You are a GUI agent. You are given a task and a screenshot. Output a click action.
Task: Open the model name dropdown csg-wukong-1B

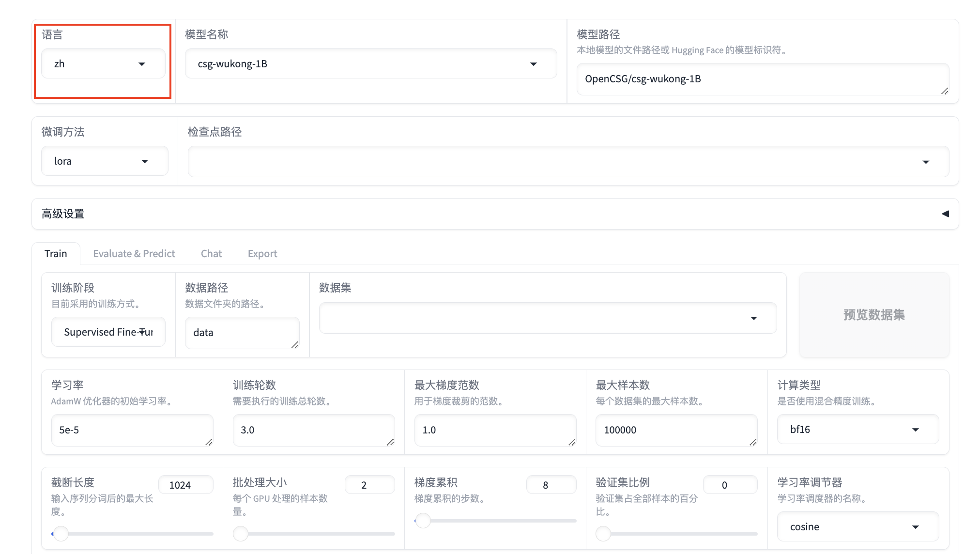tap(370, 64)
